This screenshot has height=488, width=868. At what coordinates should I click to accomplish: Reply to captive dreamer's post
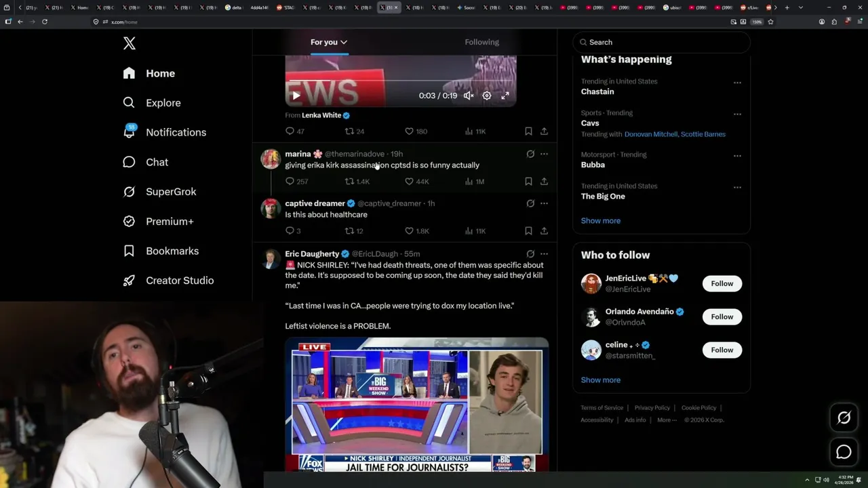293,231
